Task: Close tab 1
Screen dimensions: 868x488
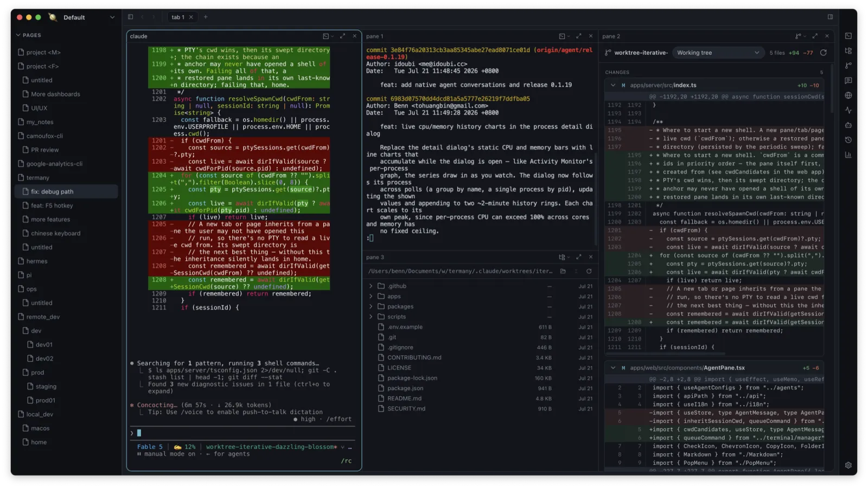Action: (x=191, y=17)
